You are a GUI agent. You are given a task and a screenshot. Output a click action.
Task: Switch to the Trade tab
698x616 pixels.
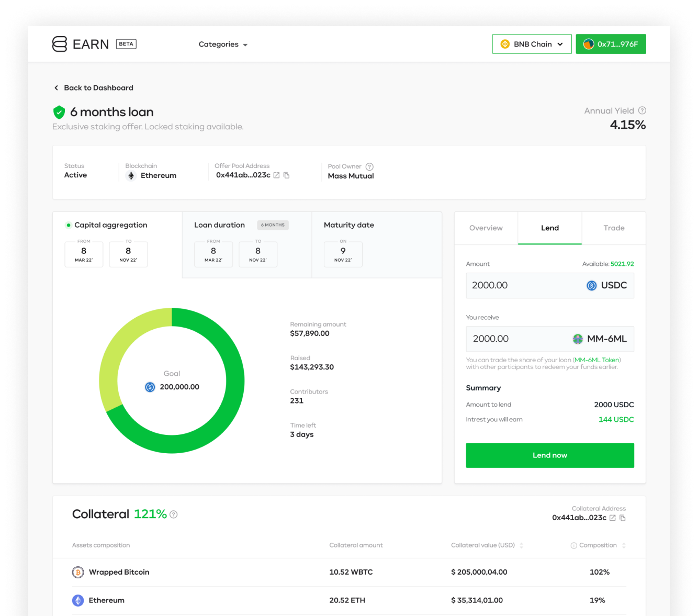pyautogui.click(x=614, y=228)
